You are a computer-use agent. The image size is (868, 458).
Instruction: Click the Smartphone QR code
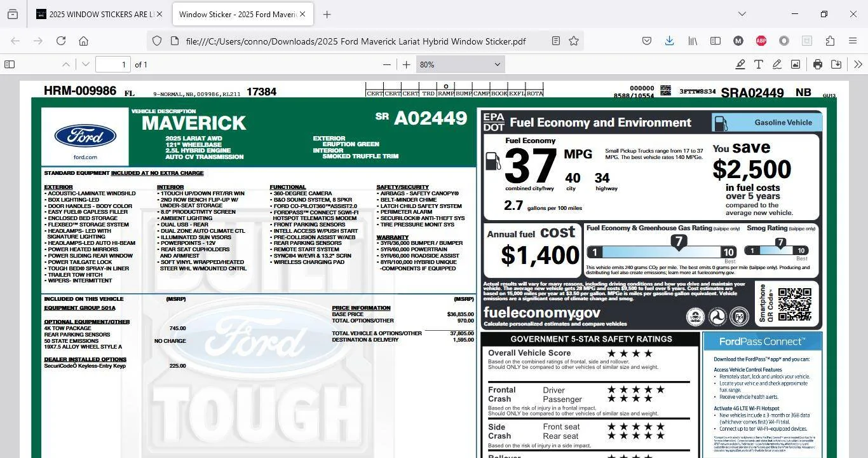[794, 304]
